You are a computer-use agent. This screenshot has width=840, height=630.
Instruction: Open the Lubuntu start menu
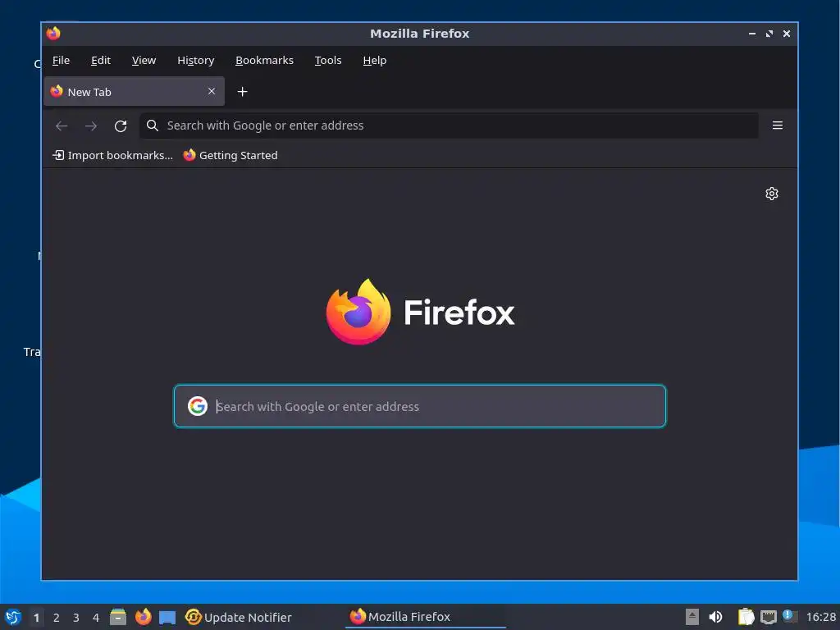click(13, 617)
